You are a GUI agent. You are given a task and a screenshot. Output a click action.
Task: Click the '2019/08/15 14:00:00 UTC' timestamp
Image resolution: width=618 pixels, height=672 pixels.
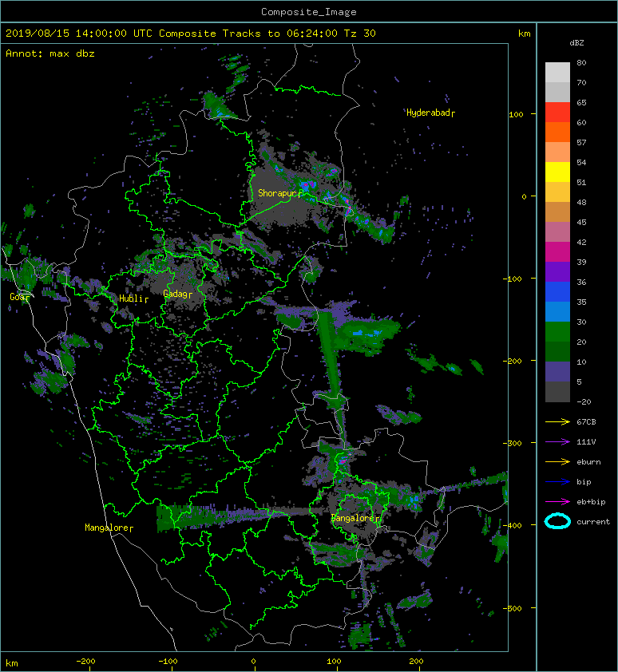79,34
